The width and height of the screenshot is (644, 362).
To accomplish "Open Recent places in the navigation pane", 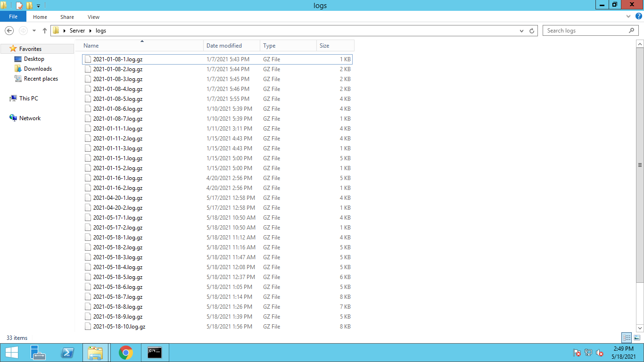I will pos(41,79).
